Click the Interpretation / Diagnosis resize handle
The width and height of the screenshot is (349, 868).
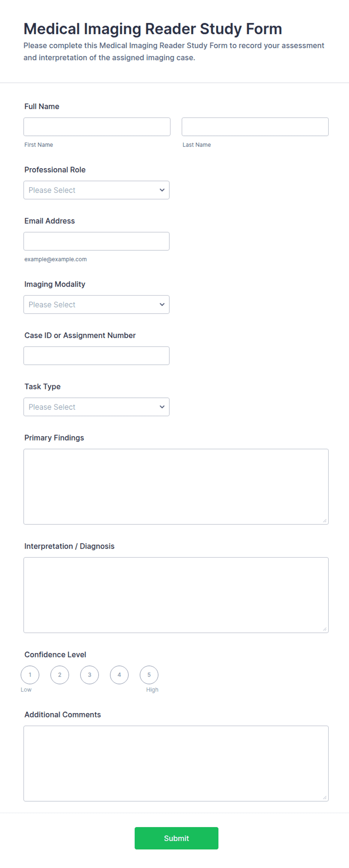[x=325, y=629]
